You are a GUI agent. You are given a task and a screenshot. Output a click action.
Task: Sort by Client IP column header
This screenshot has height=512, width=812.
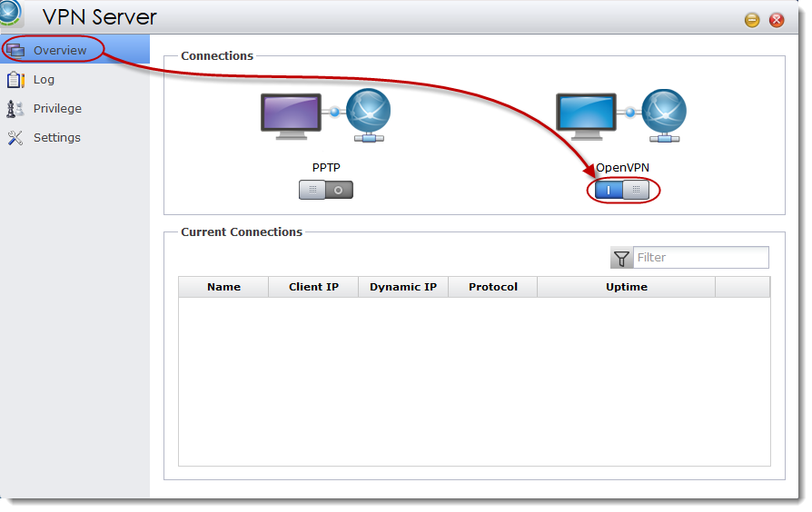click(x=313, y=287)
